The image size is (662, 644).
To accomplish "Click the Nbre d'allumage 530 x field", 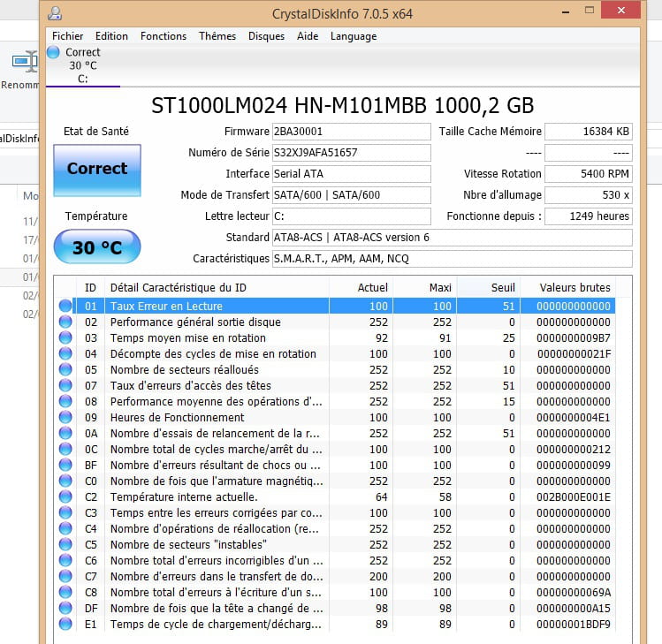I will 589,195.
